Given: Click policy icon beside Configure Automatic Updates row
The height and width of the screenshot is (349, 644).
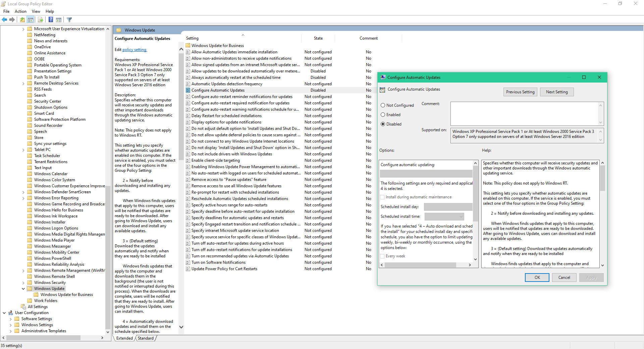Looking at the screenshot, I should coord(188,90).
